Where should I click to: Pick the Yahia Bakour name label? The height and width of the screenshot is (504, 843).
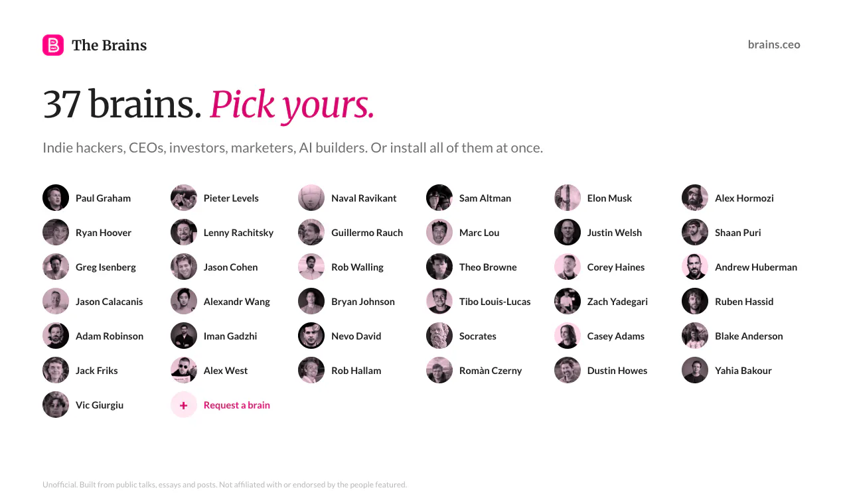click(743, 370)
